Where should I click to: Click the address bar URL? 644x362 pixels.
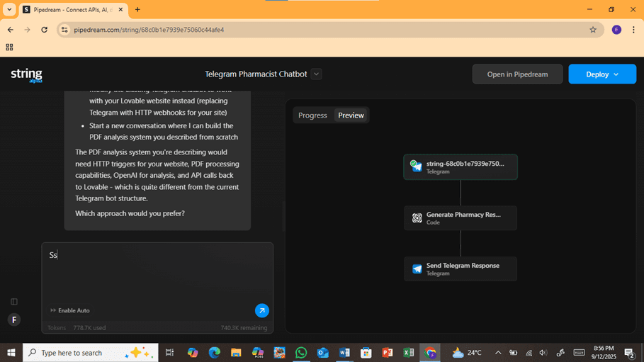tap(149, 30)
